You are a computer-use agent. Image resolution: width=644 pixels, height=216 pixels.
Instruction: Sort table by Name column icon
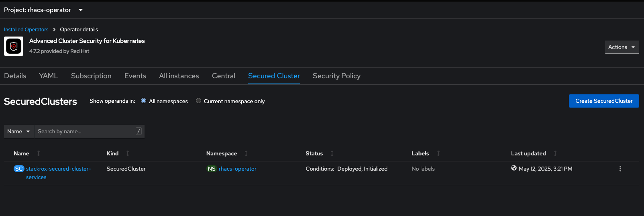click(39, 153)
